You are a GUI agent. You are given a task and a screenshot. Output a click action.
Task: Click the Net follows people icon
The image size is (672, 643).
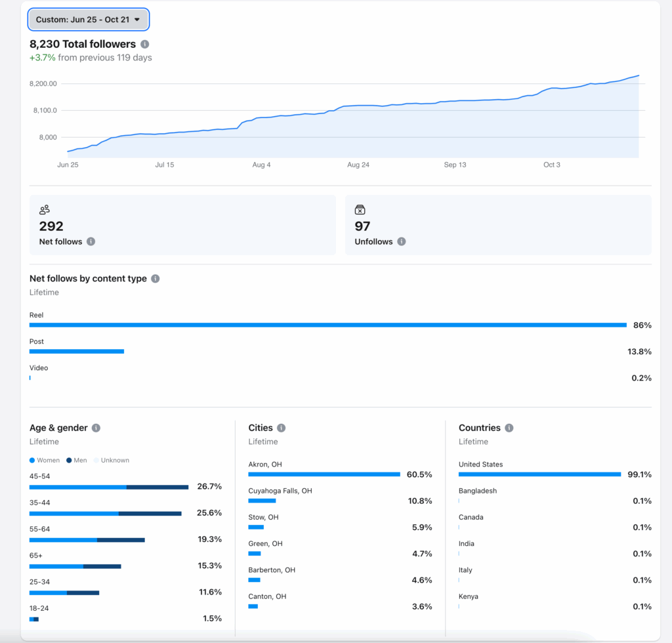click(x=45, y=210)
